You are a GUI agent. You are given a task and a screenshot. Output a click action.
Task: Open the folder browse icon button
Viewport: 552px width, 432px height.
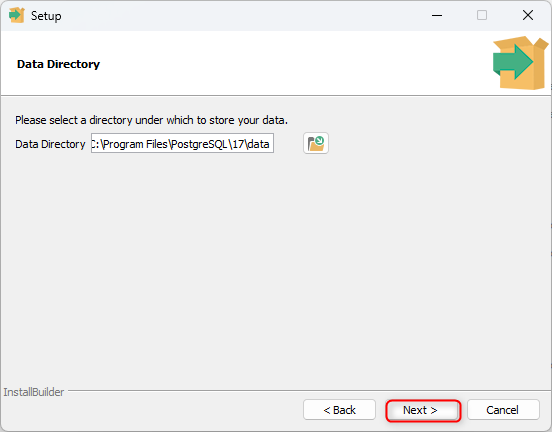click(x=316, y=143)
